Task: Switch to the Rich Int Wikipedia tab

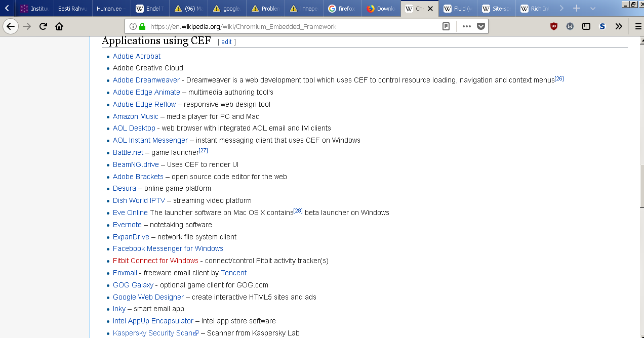Action: [535, 9]
